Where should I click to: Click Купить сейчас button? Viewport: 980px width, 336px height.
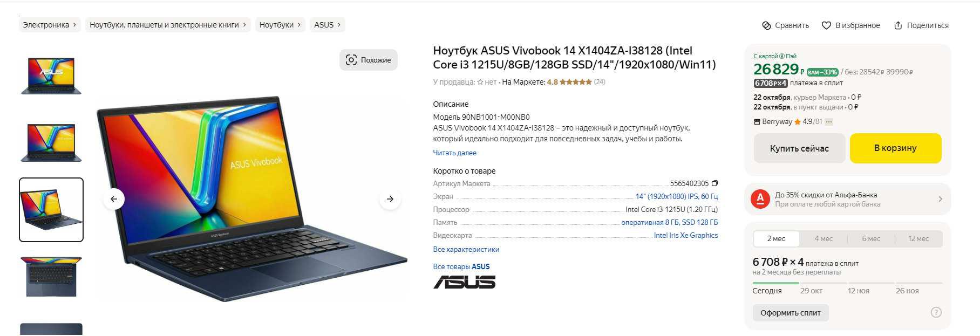click(x=799, y=148)
